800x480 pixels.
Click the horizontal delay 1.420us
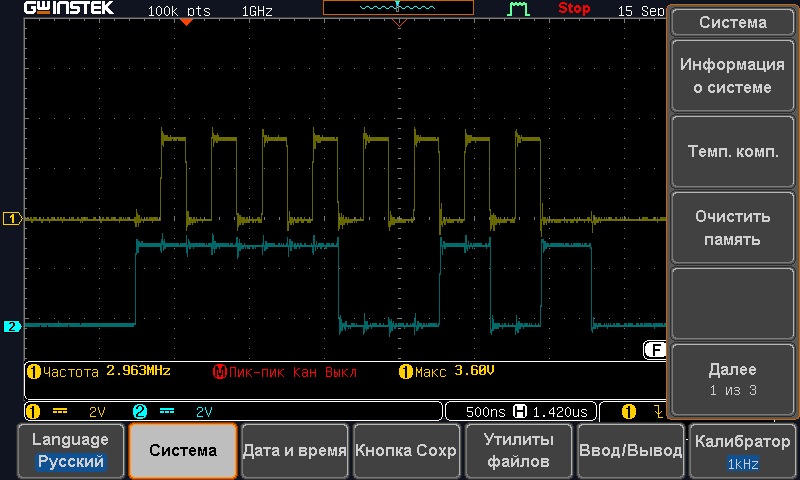pos(560,412)
